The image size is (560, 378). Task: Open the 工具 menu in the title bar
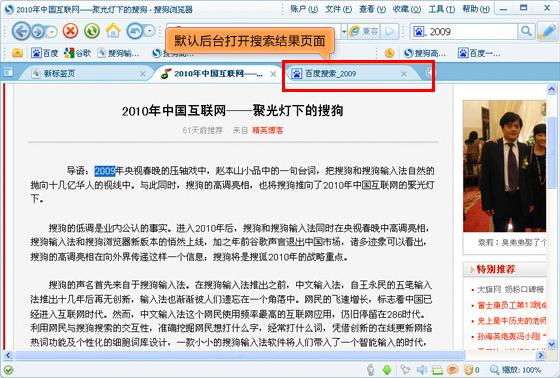441,9
